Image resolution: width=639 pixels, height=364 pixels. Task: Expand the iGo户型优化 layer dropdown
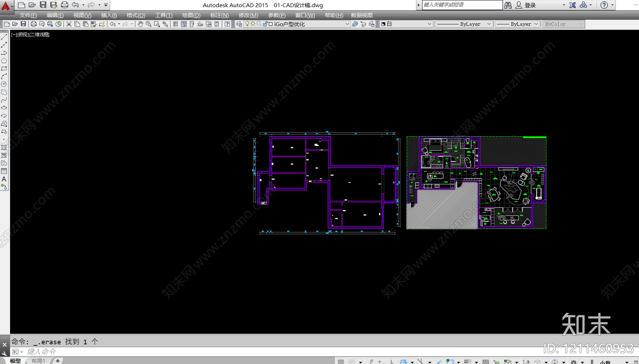pos(347,24)
